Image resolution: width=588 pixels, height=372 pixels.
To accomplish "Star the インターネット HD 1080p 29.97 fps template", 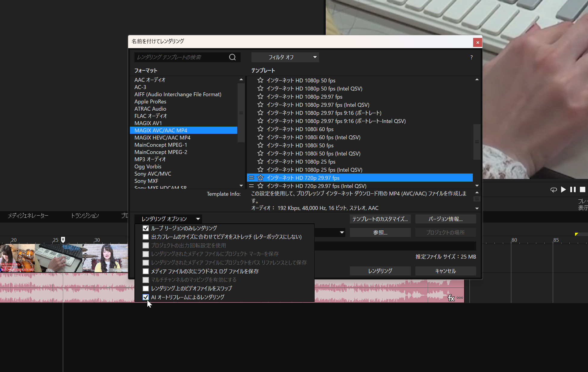I will tap(260, 97).
